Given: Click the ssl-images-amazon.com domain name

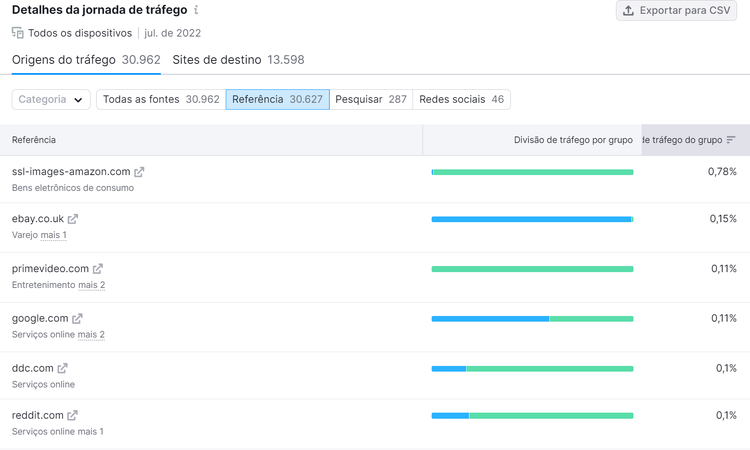Looking at the screenshot, I should (x=71, y=172).
